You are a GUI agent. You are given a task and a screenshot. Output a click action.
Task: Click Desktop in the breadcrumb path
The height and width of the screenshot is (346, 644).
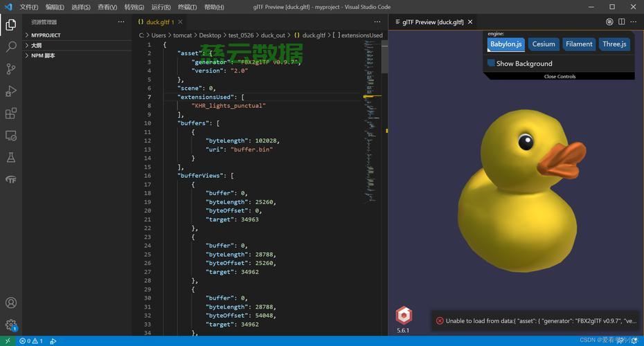point(210,35)
